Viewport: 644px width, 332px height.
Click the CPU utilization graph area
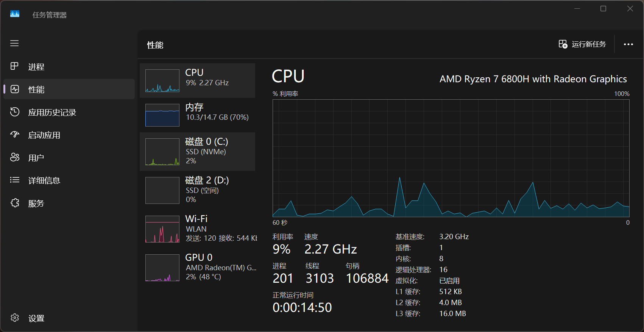coord(451,158)
